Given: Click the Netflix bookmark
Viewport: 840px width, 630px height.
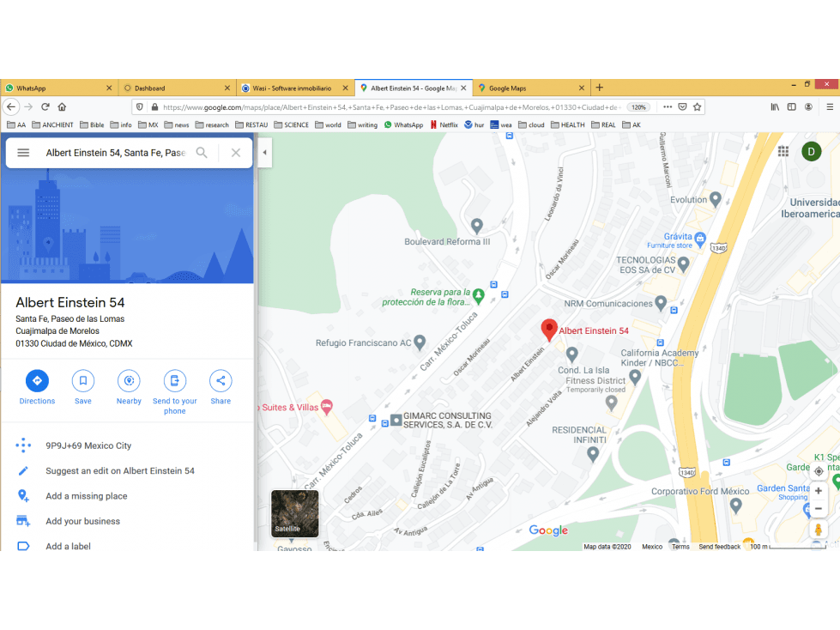Looking at the screenshot, I should [x=444, y=124].
